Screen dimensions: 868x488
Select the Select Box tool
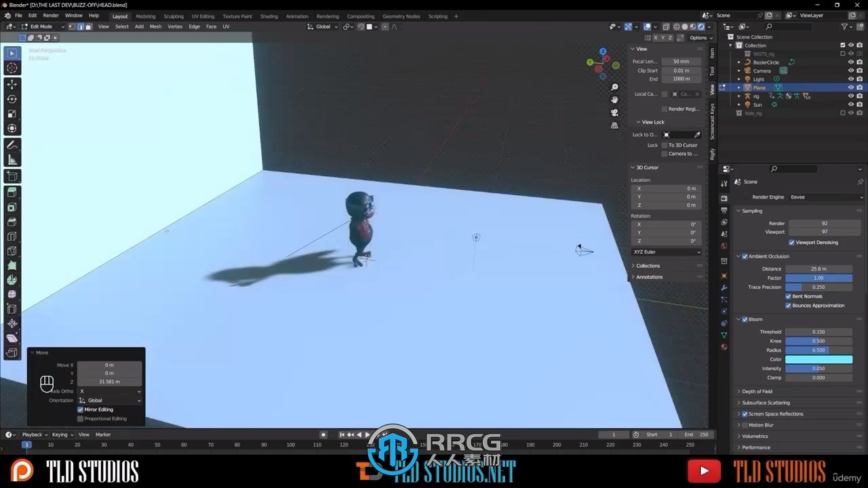coord(12,53)
